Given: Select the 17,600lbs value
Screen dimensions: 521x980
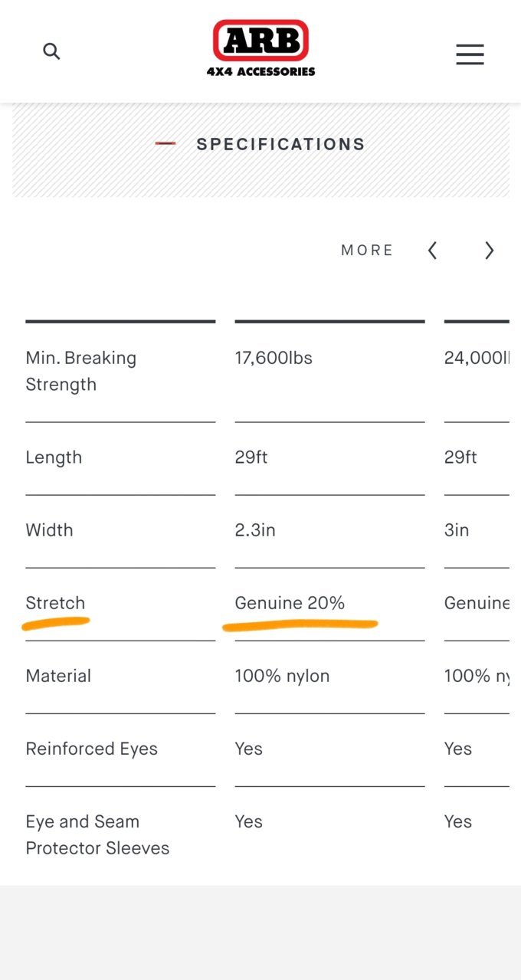Looking at the screenshot, I should click(x=274, y=358).
